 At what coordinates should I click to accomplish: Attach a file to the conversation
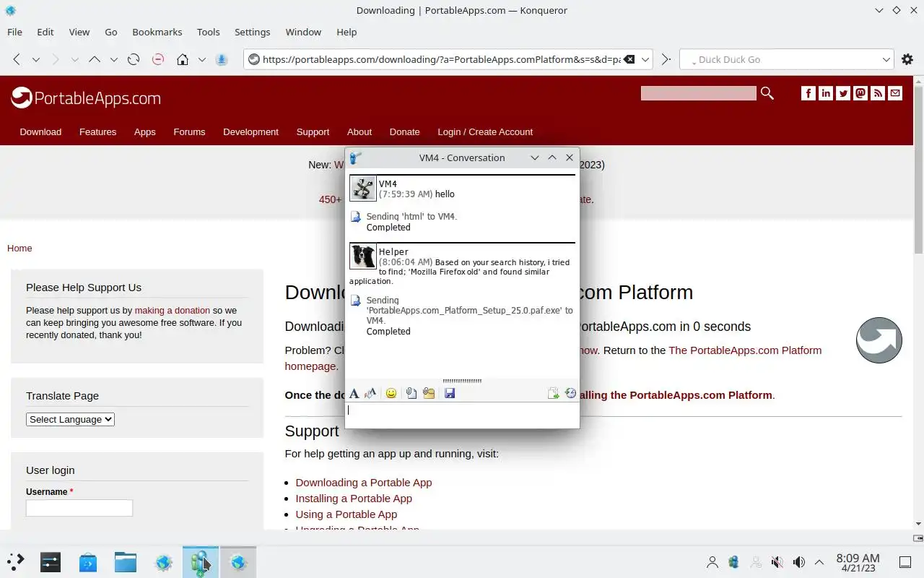(411, 393)
